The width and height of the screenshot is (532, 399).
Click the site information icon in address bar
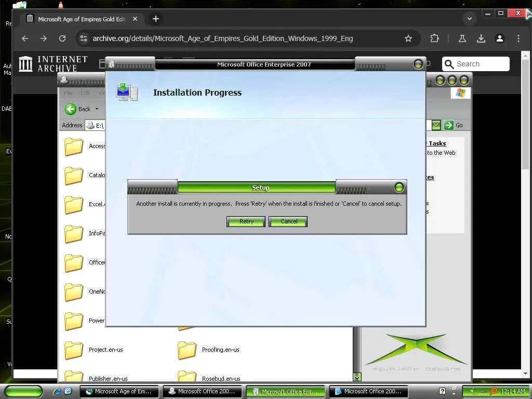click(x=84, y=38)
